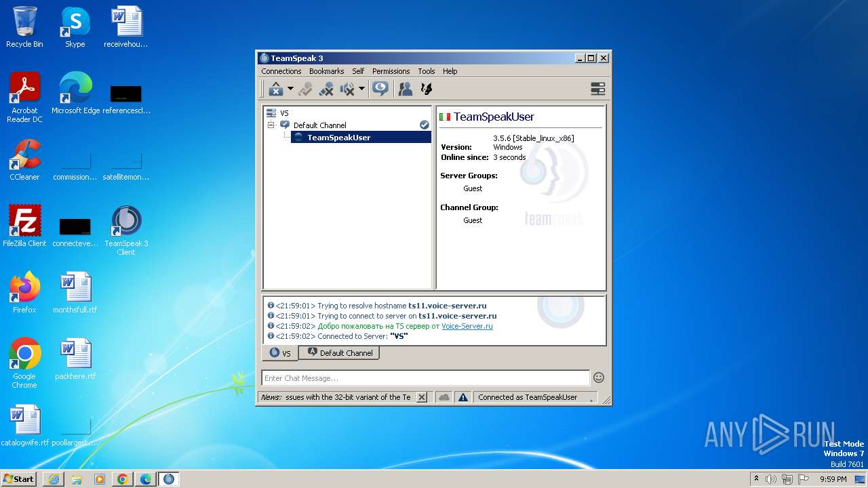
Task: Click the cloud sync status icon
Action: coord(444,397)
